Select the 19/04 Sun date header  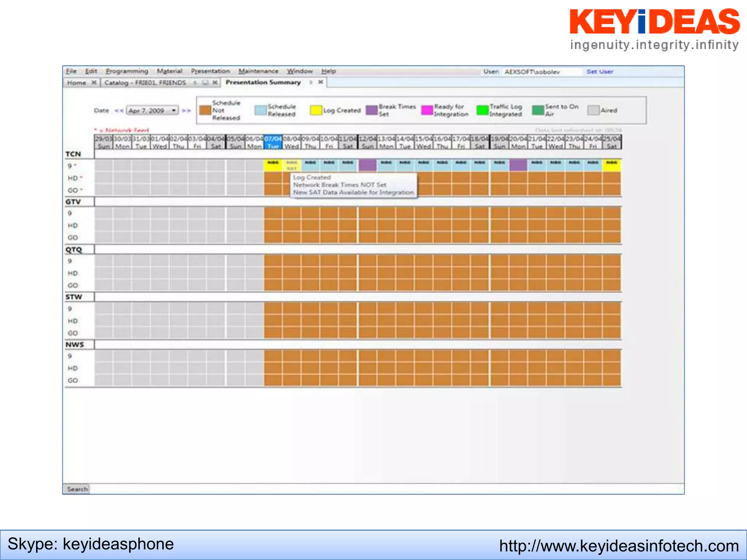(x=499, y=142)
